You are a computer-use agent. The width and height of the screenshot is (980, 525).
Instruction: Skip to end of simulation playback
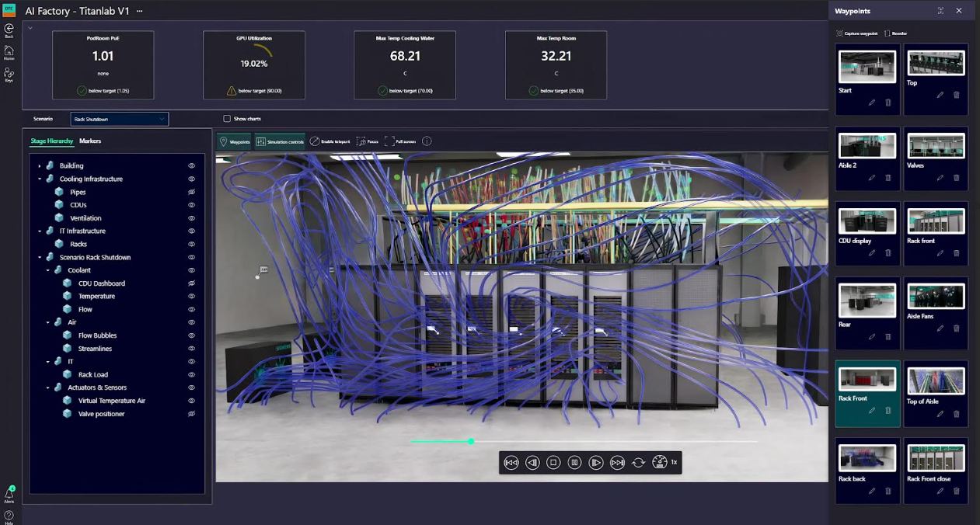pos(617,462)
